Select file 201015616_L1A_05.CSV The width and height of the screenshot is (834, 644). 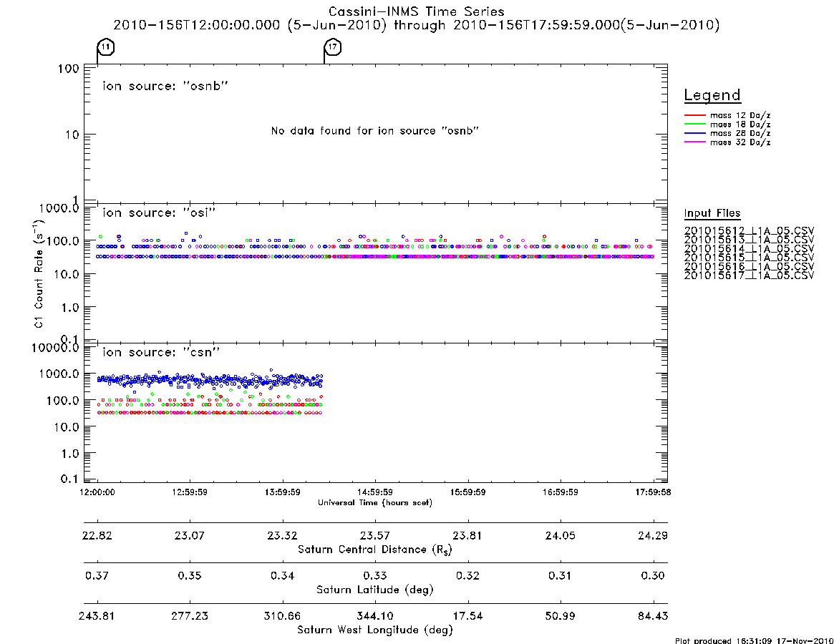[x=749, y=266]
